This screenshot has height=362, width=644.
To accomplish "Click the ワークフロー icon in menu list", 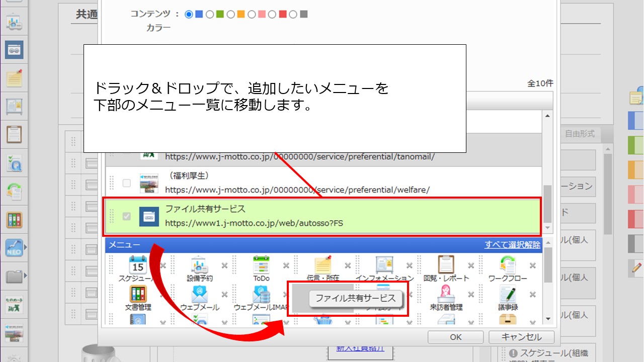I will pyautogui.click(x=508, y=264).
